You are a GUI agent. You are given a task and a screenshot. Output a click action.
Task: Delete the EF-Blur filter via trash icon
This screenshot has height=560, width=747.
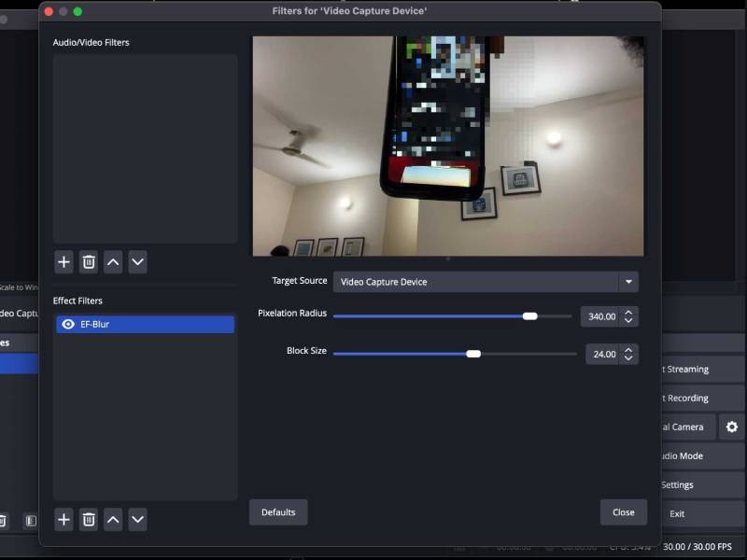[88, 520]
